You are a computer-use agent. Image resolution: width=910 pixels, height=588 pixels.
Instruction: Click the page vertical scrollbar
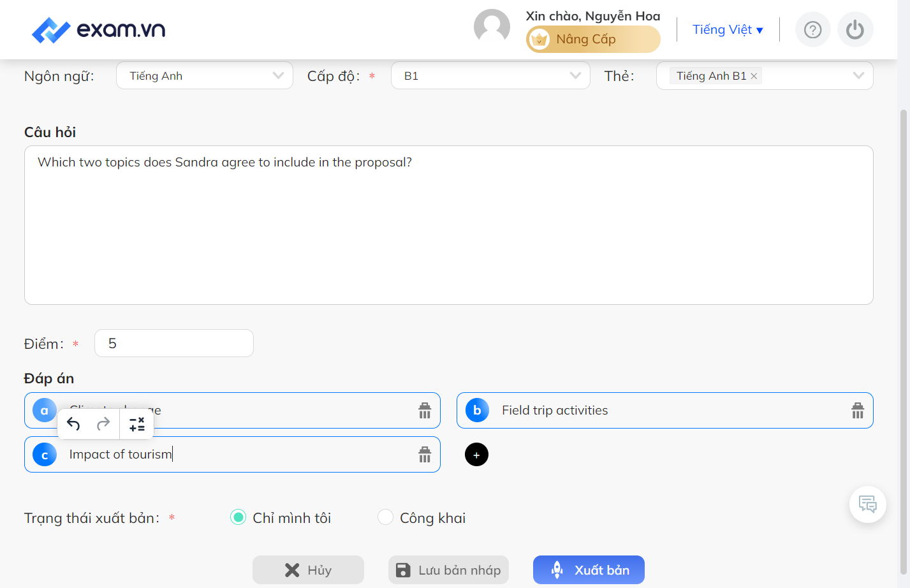point(903,342)
